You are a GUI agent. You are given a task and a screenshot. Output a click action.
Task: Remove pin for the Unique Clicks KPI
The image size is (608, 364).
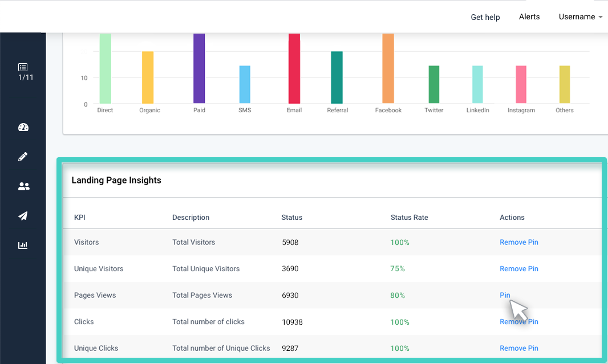coord(519,348)
